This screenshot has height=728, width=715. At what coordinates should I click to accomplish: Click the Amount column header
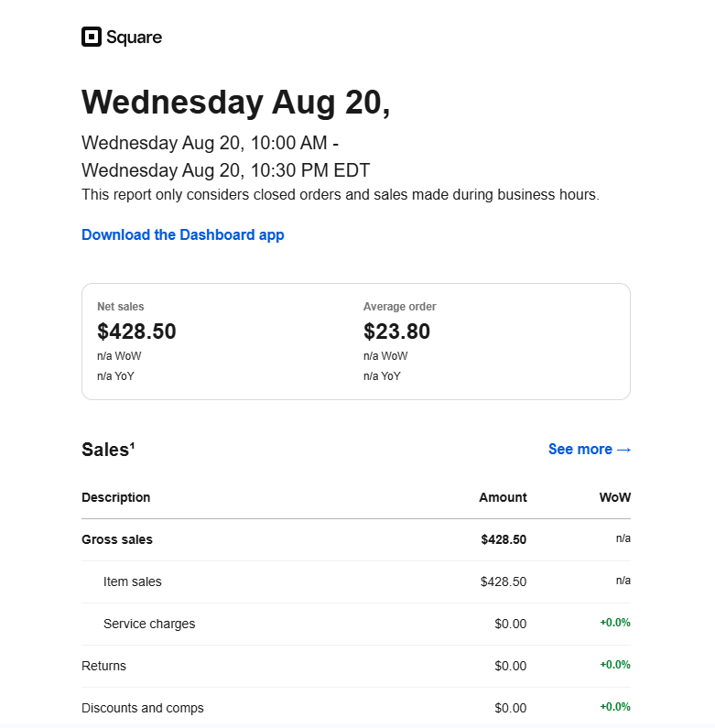point(503,497)
